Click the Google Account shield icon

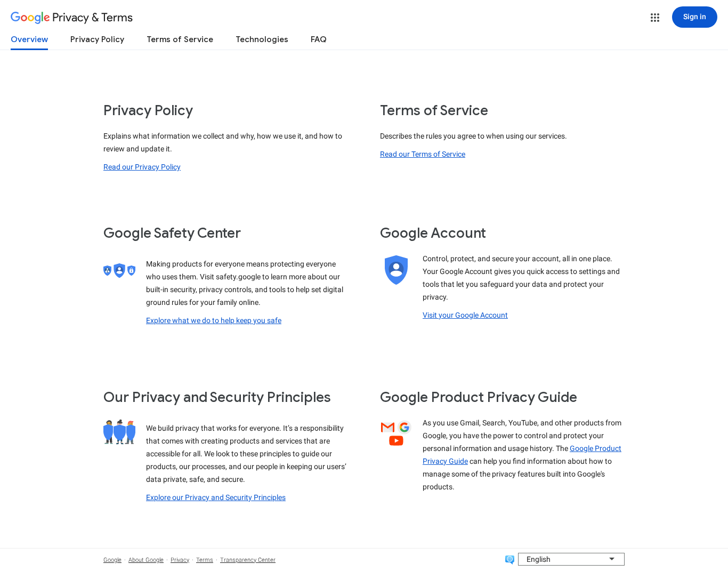[396, 270]
